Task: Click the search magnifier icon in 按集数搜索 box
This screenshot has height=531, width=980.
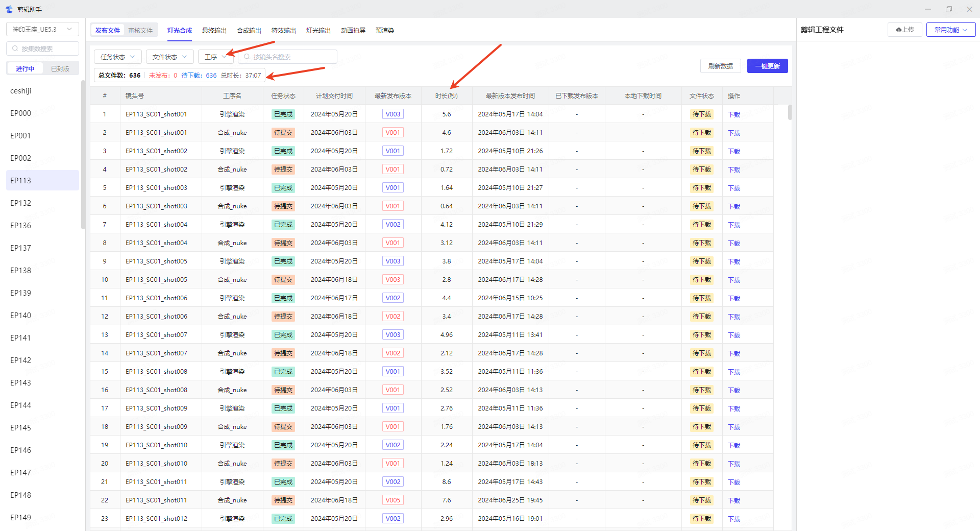Action: click(x=15, y=49)
